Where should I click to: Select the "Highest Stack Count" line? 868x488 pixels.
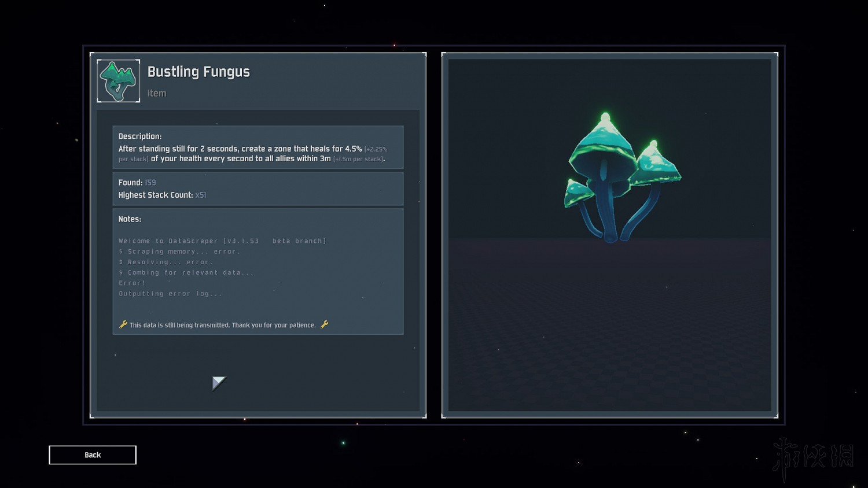pos(162,195)
